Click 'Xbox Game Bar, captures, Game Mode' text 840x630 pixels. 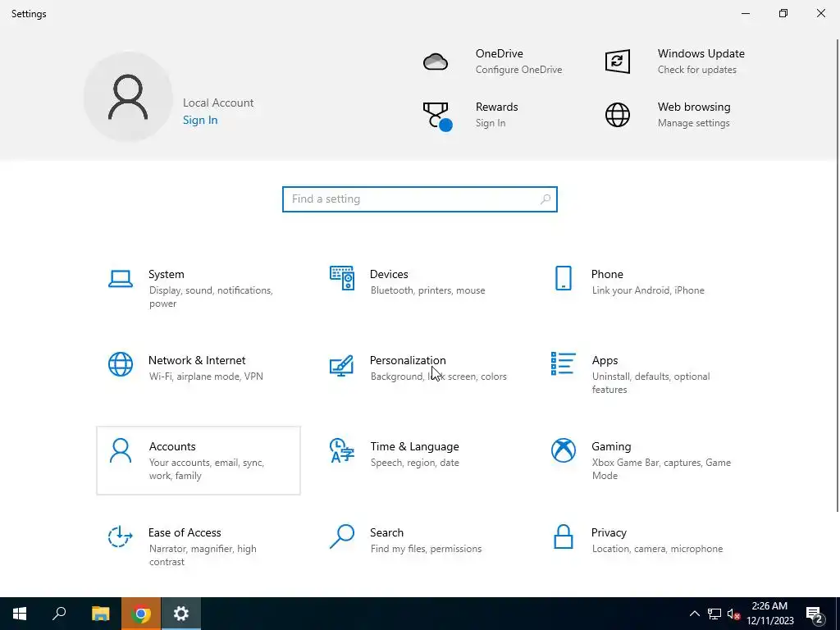[661, 469]
